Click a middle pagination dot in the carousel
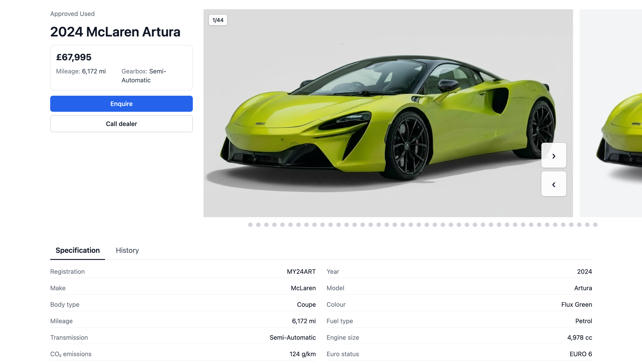 [x=419, y=224]
